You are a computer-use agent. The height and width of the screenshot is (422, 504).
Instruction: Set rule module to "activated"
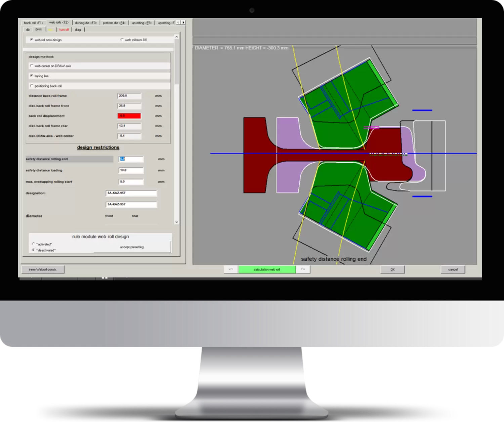click(33, 244)
